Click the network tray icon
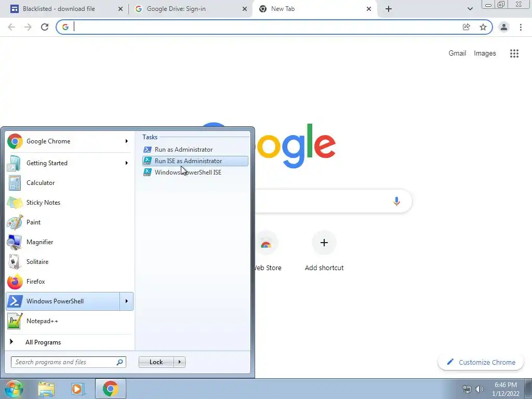The height and width of the screenshot is (399, 532). [467, 389]
